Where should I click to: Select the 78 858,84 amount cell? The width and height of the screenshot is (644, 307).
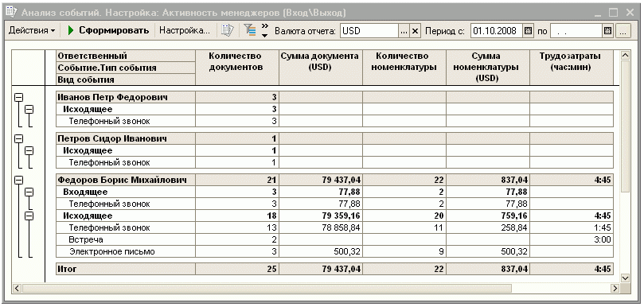(320, 227)
